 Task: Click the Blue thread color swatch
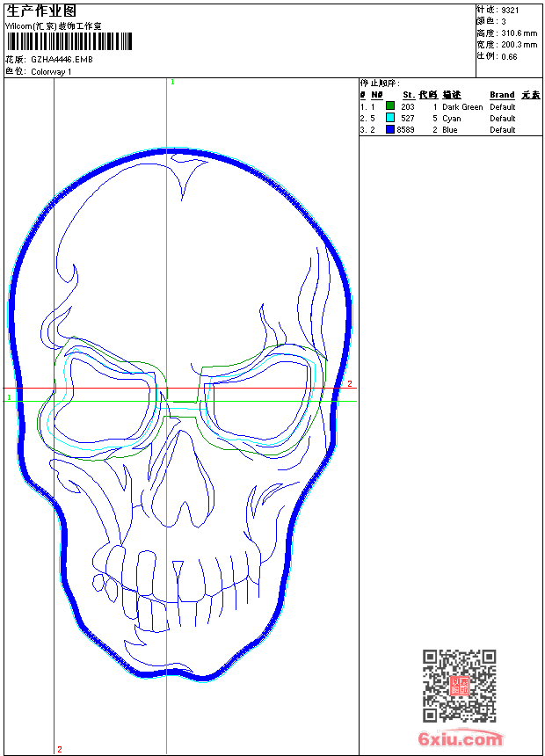[390, 129]
